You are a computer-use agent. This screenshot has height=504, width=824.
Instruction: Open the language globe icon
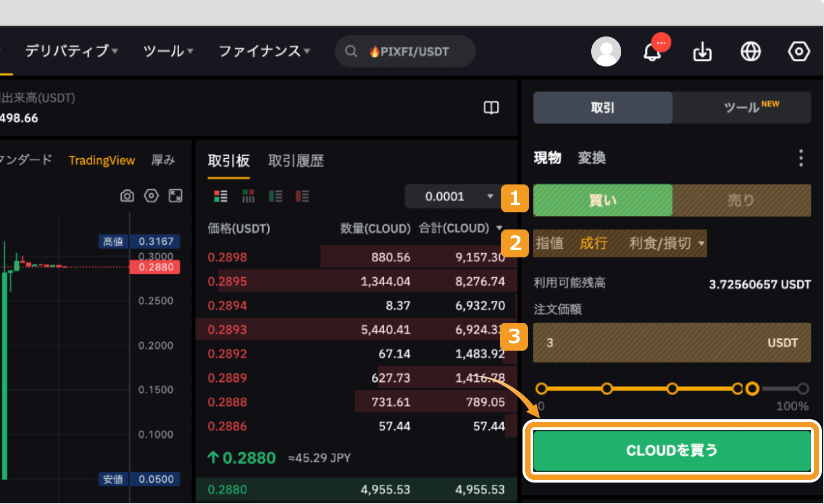point(751,51)
